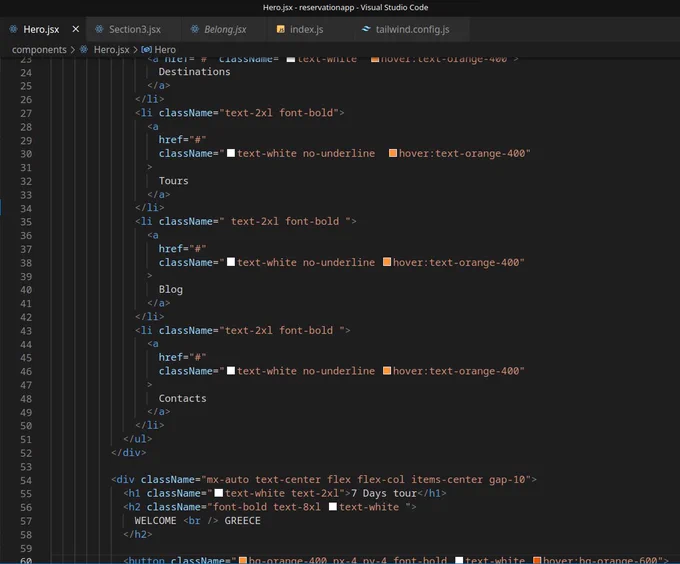Click line number 43 in the gutter
This screenshot has width=680, height=564.
point(26,331)
